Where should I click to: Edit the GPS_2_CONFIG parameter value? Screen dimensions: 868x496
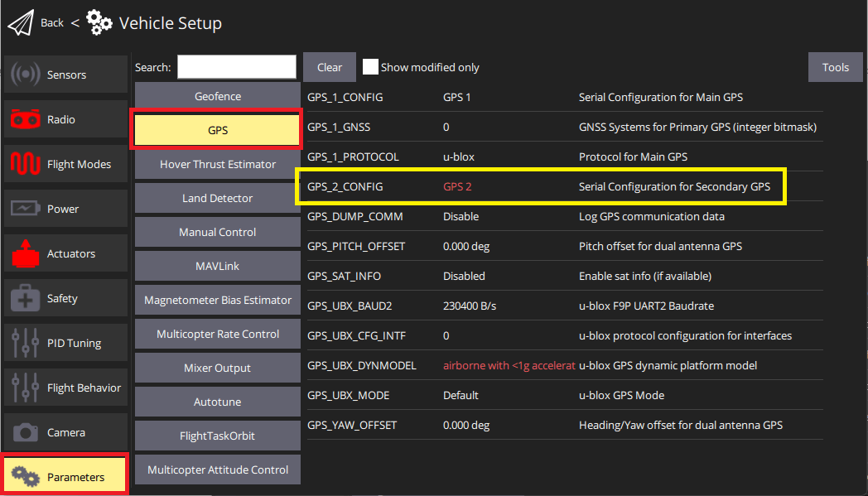tap(458, 186)
